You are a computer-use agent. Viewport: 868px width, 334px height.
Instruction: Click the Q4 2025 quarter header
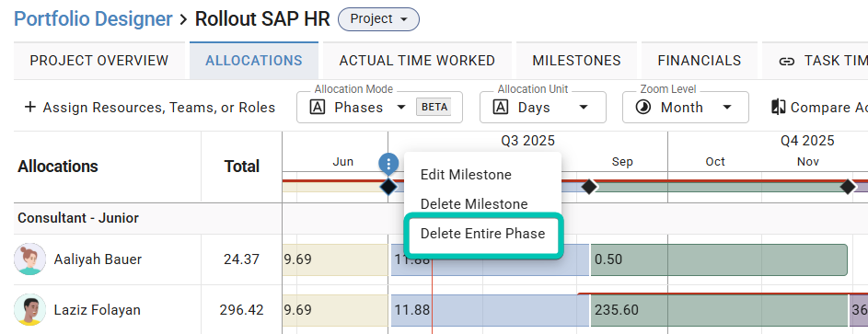point(807,141)
